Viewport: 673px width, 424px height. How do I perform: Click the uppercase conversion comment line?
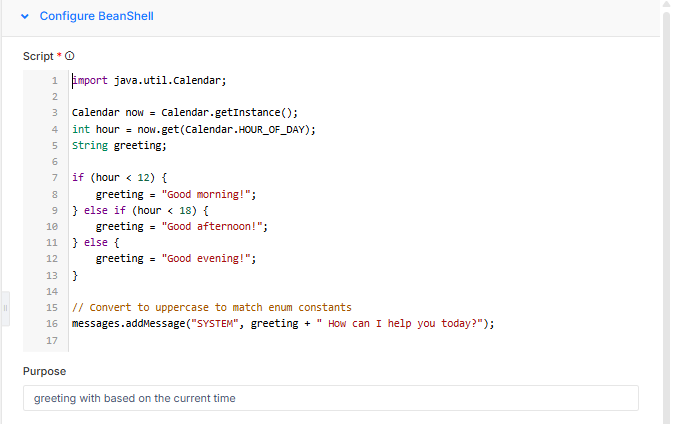[x=211, y=307]
